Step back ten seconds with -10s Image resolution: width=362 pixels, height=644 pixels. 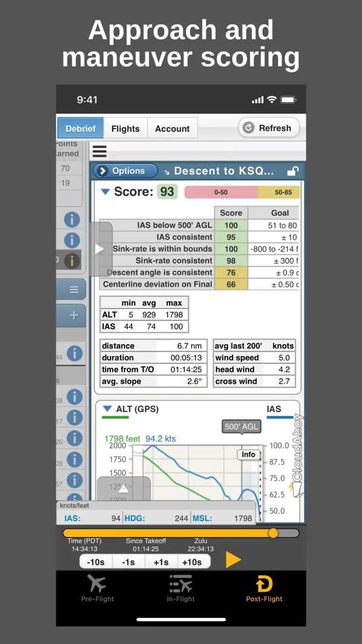[x=96, y=561]
